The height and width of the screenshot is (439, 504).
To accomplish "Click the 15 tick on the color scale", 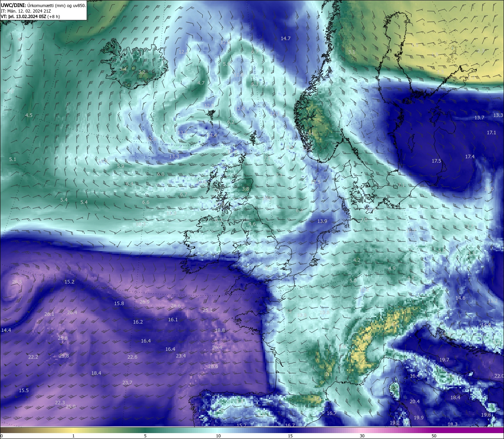I will (x=290, y=436).
